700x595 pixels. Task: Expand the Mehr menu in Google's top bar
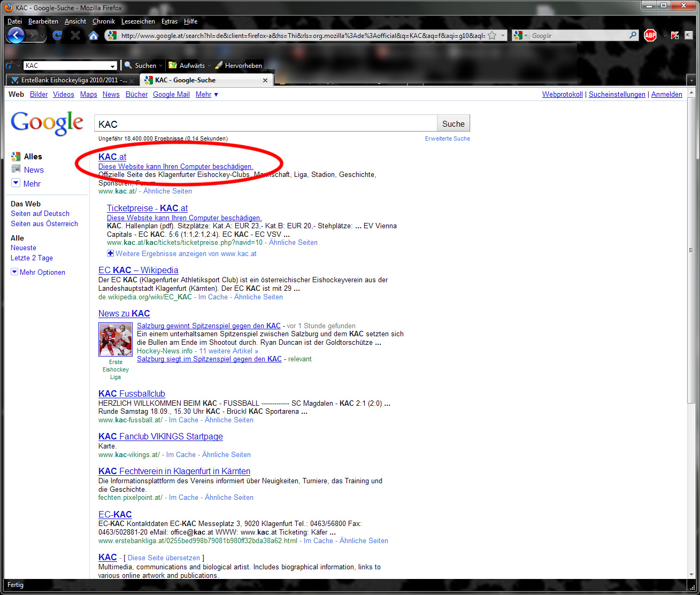207,95
